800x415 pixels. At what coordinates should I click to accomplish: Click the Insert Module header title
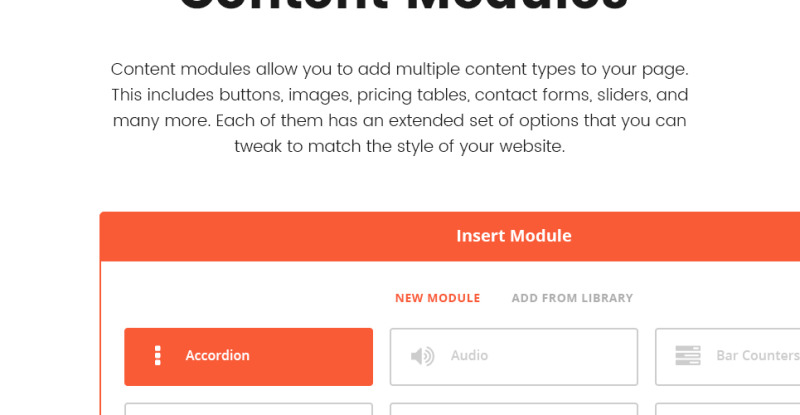[514, 236]
